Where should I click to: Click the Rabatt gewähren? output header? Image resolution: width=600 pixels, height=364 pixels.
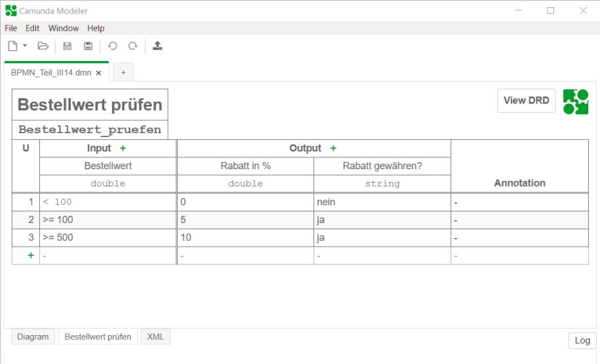382,166
